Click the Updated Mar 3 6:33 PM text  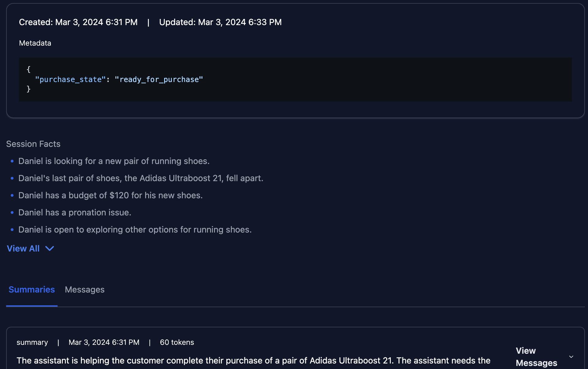[x=221, y=22]
